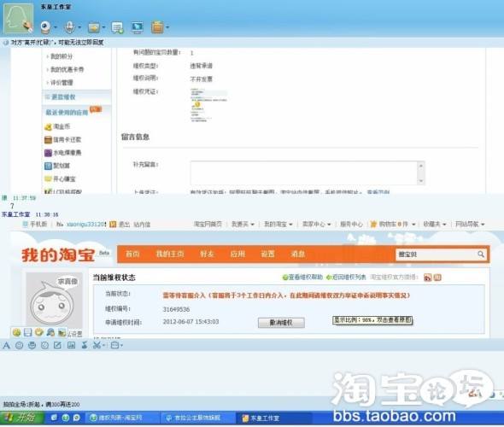Click the icon between picture and scissors icons
The image size is (504, 427).
click(85, 345)
